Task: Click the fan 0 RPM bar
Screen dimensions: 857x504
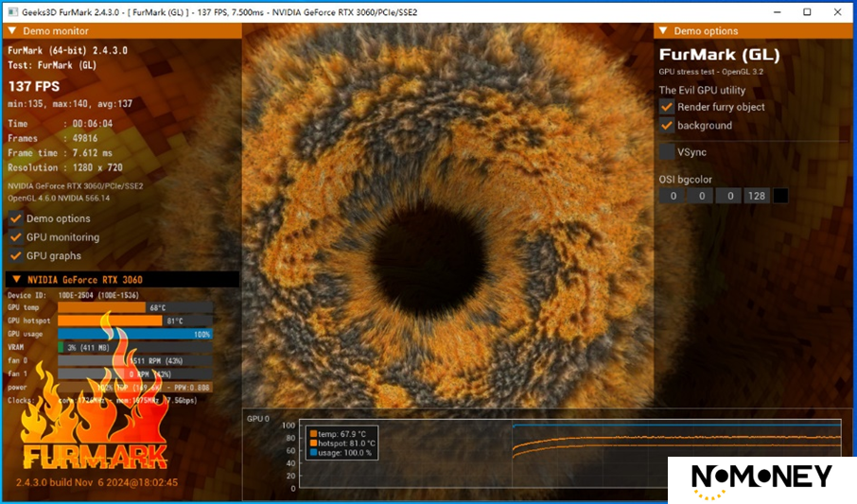Action: 135,361
